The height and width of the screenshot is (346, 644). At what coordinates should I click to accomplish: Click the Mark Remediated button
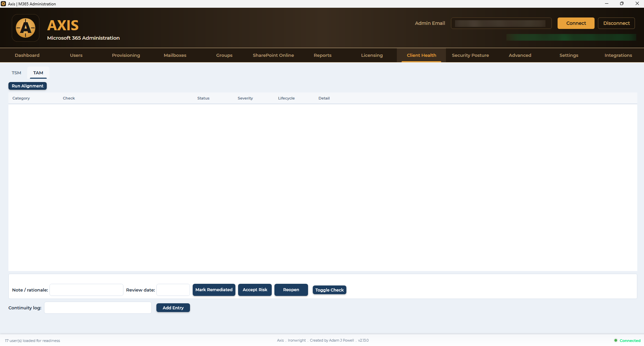214,290
